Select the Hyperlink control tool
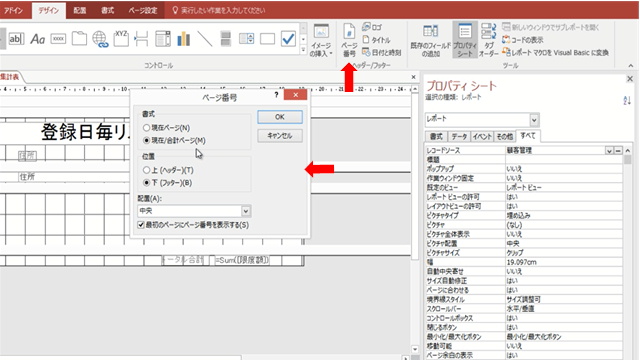The height and width of the screenshot is (360, 640). (100, 39)
